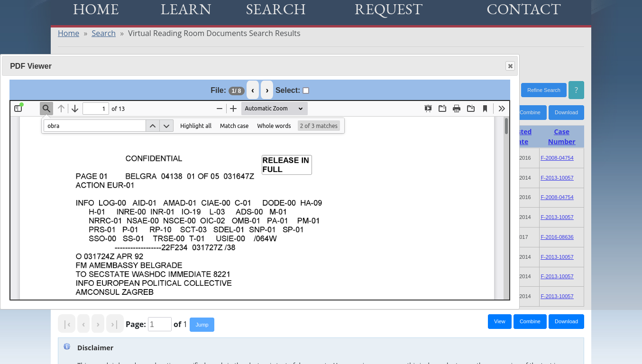Toggle Match case option
This screenshot has height=364, width=642.
pyautogui.click(x=234, y=126)
